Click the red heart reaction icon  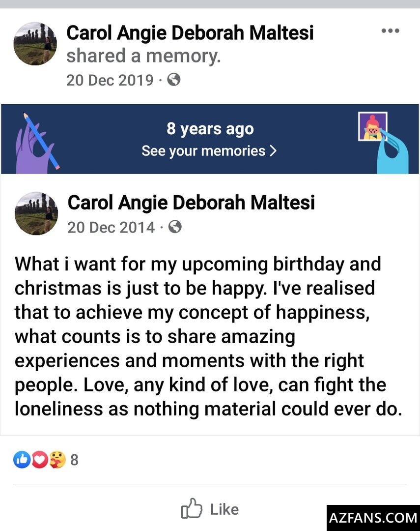[x=40, y=460]
